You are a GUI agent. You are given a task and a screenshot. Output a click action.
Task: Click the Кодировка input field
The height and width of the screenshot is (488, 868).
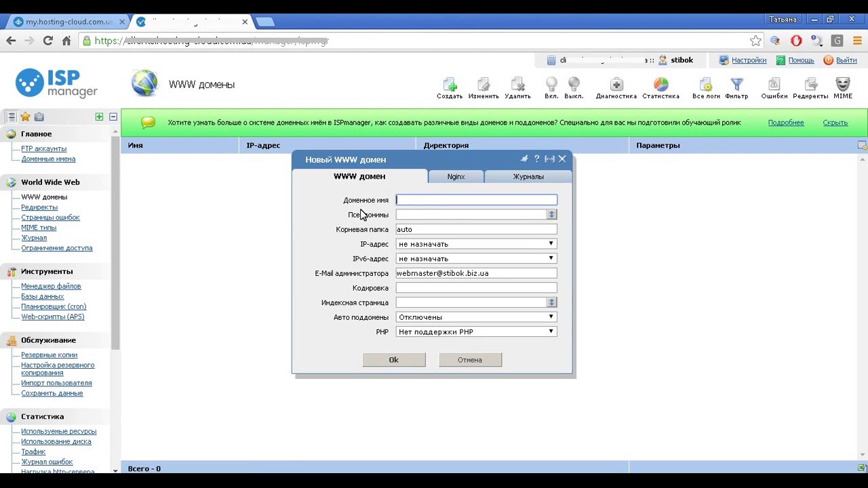click(476, 288)
